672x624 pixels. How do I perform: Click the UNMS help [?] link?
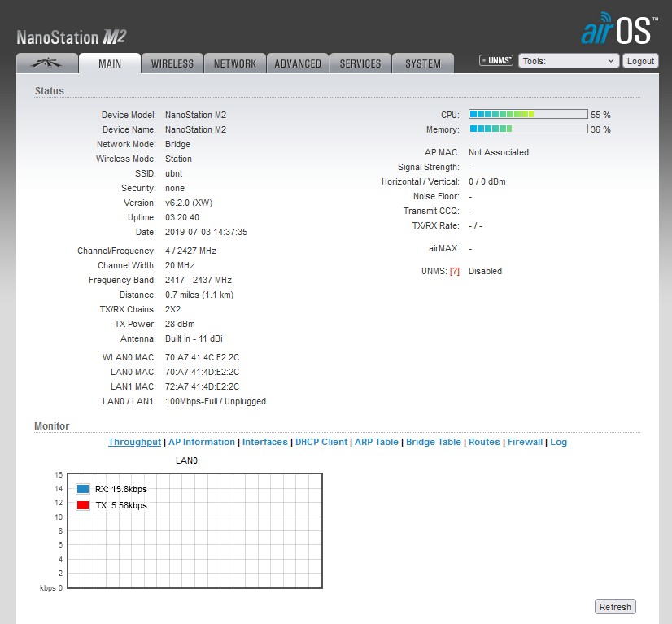pos(454,271)
